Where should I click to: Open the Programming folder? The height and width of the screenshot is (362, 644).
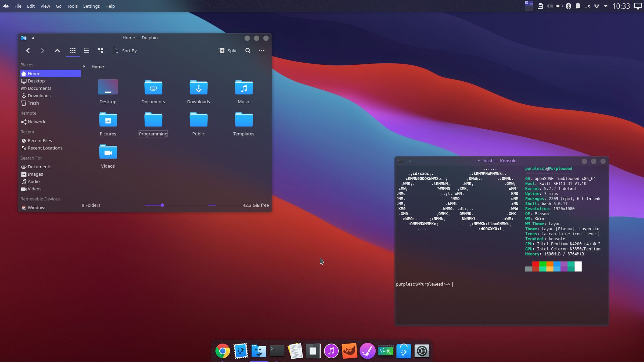(153, 123)
